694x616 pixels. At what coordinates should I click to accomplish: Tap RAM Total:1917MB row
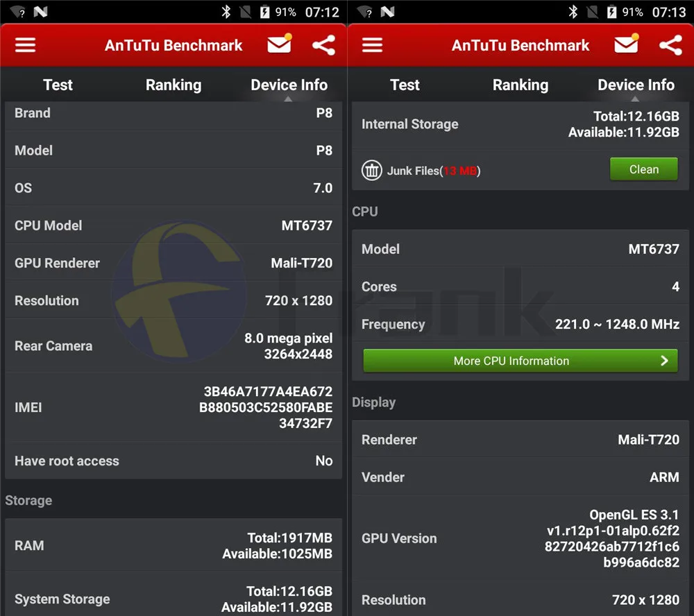[x=173, y=546]
